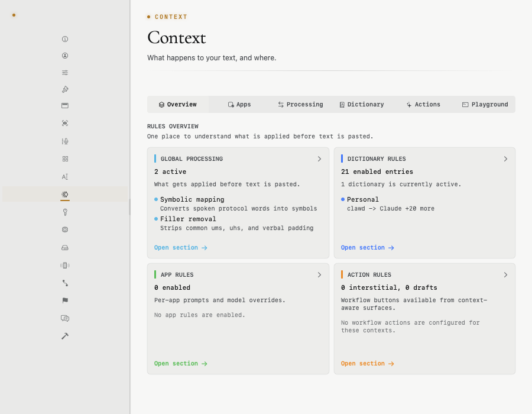Click the DICTIONARY RULES card heading

[x=377, y=159]
